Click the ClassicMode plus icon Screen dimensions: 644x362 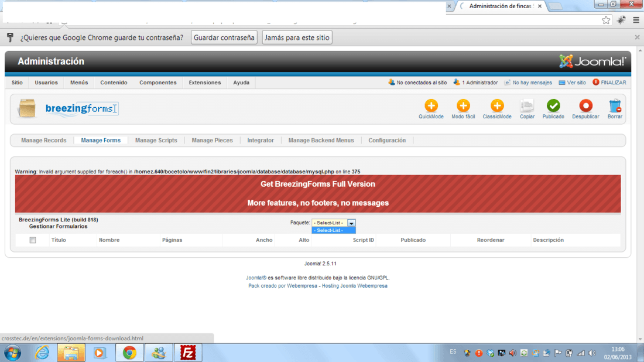coord(497,105)
